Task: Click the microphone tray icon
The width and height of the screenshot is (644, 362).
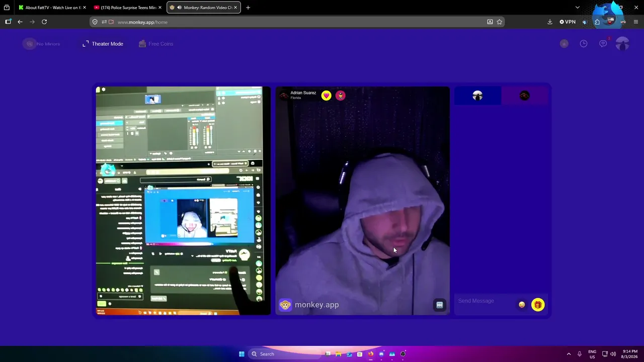Action: [580, 354]
